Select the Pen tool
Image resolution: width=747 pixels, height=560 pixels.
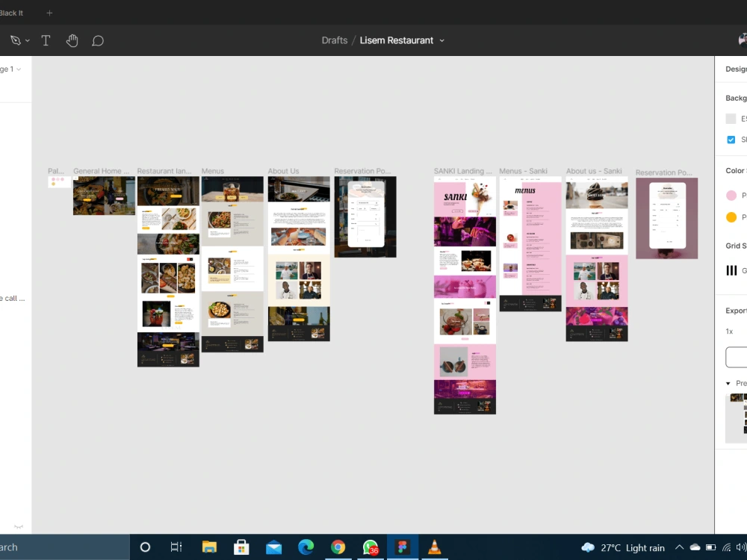tap(15, 40)
